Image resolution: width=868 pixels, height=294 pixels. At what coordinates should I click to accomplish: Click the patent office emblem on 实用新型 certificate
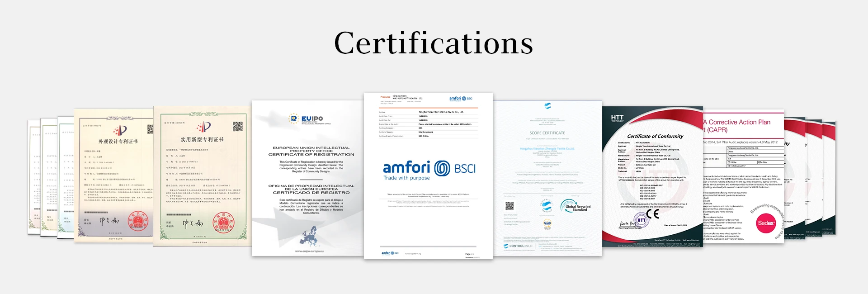pos(203,127)
